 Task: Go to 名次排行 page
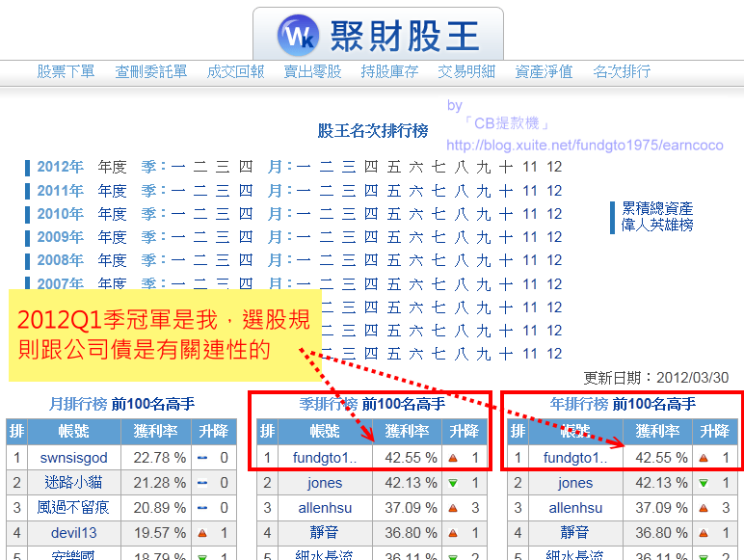622,71
